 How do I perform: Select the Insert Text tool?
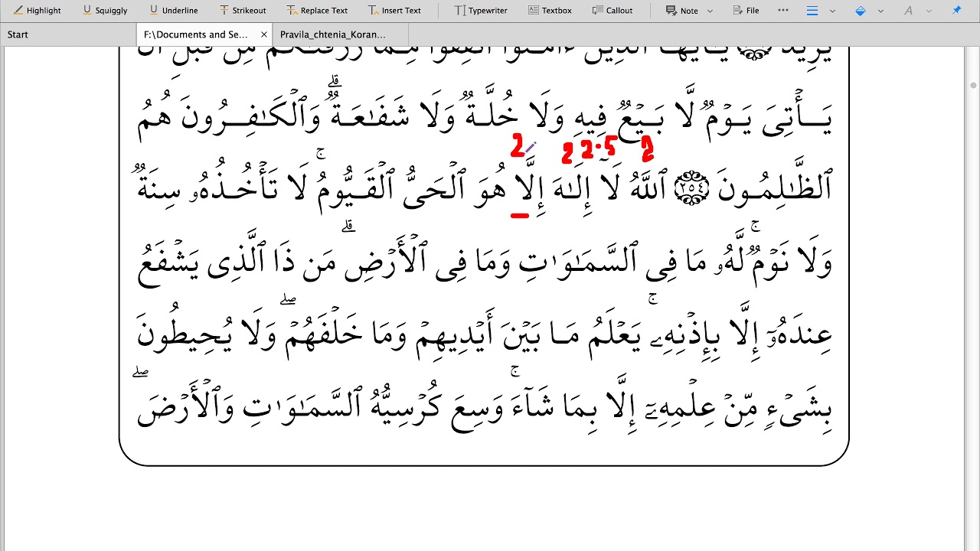click(x=394, y=11)
